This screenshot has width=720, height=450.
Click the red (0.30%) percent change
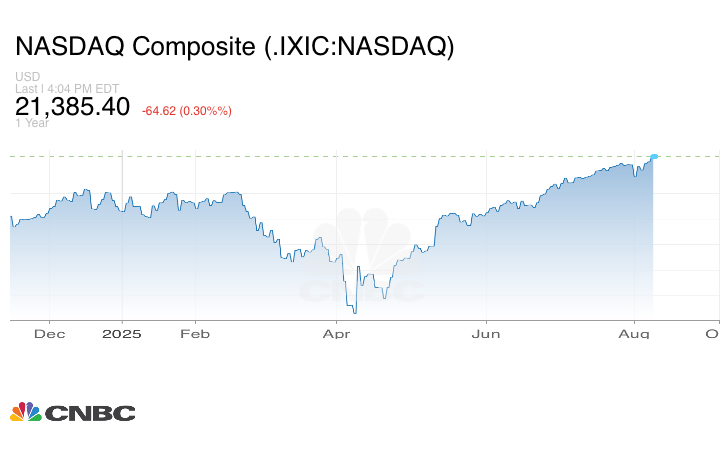pos(209,109)
